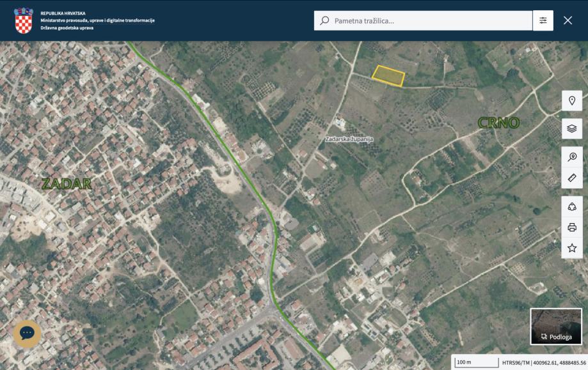Click the Croatian coat of arms logo

(23, 20)
